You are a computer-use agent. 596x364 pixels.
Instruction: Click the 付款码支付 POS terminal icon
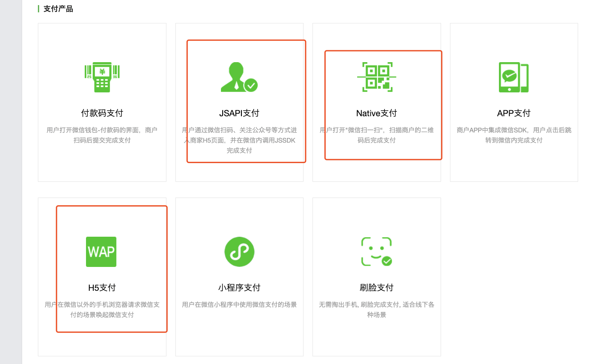click(102, 77)
